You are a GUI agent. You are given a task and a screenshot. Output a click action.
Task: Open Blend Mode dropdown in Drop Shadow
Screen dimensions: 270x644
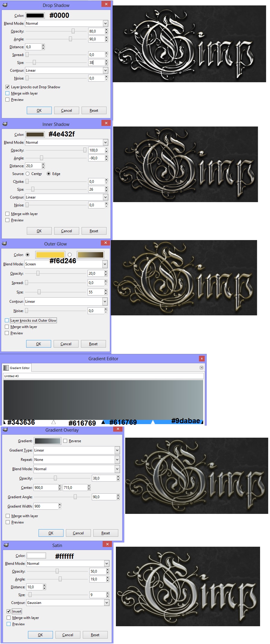coord(67,23)
